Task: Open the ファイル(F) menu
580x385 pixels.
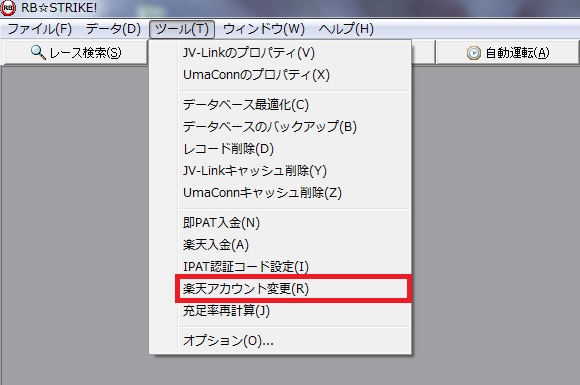Action: [x=40, y=29]
